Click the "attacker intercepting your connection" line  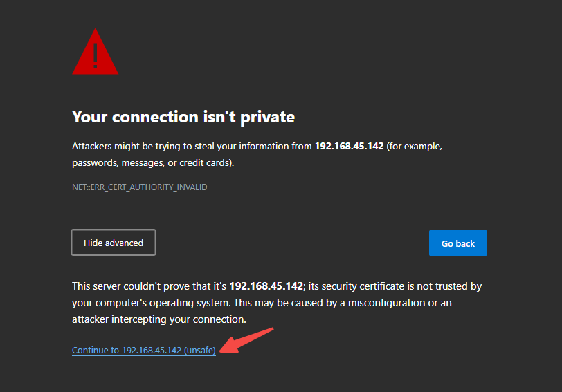click(x=159, y=319)
